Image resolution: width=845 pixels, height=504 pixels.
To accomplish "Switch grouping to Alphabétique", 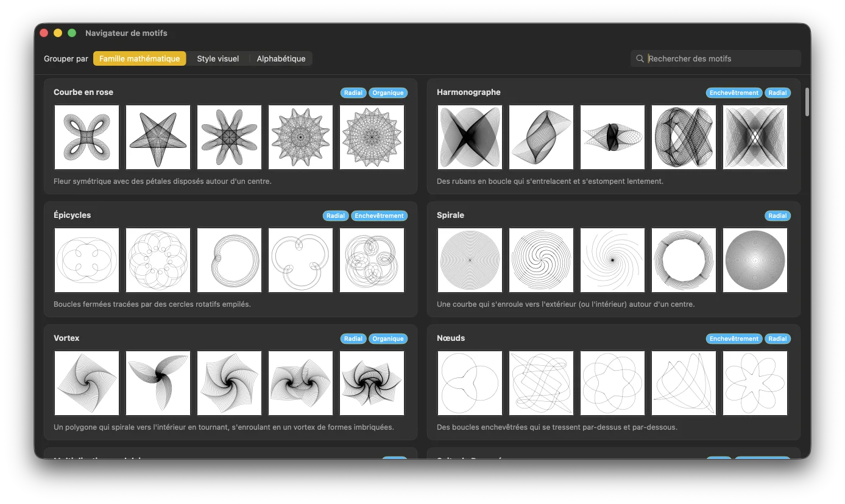I will (281, 58).
